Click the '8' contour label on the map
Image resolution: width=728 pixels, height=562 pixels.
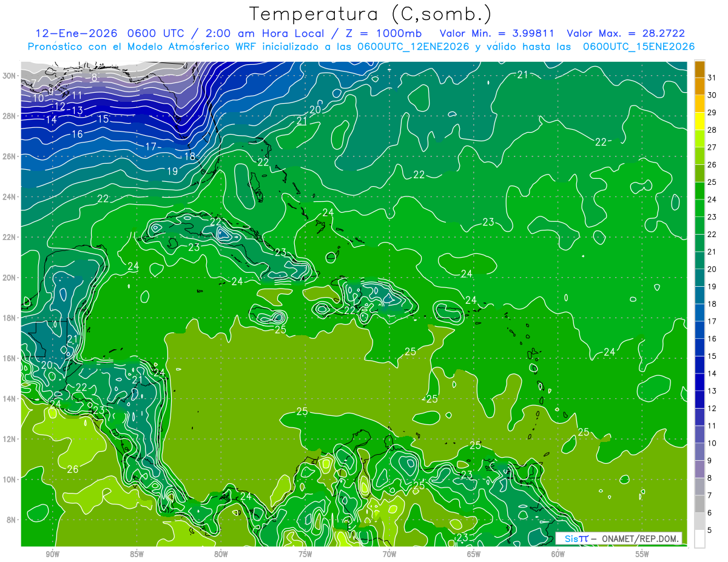click(x=94, y=78)
